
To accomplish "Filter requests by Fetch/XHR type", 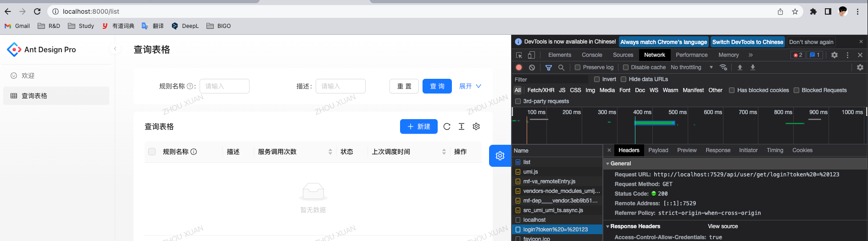I will click(x=541, y=90).
